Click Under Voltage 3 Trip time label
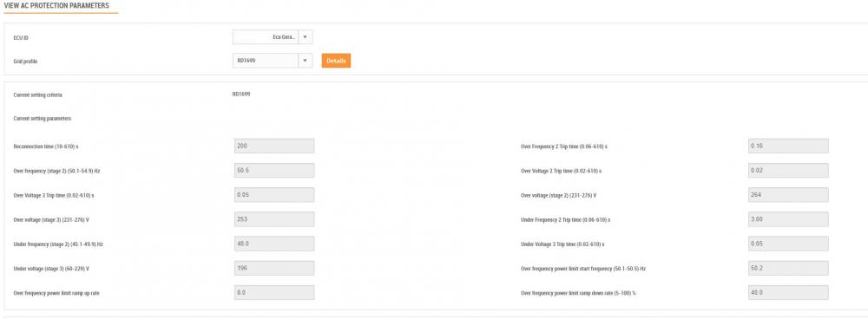 click(x=562, y=244)
